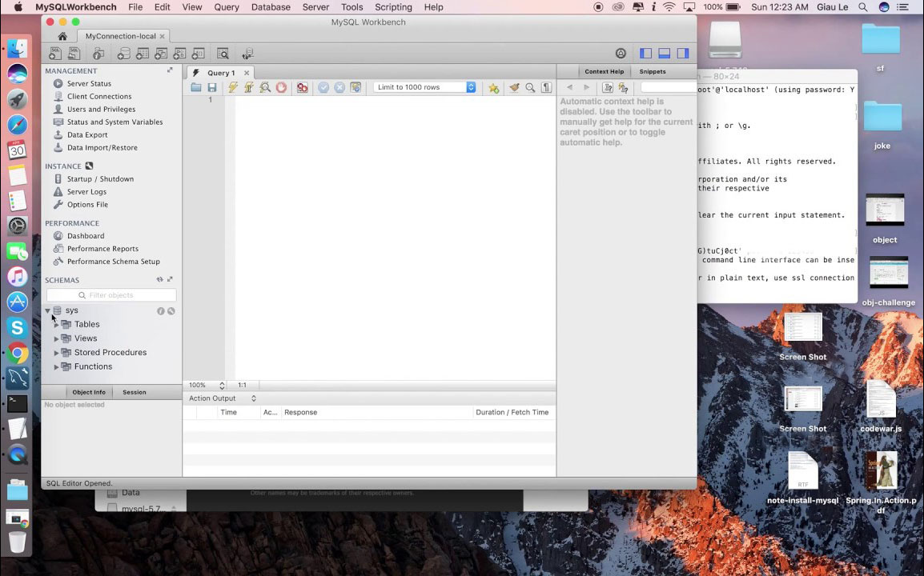Image resolution: width=924 pixels, height=576 pixels.
Task: Beautify the SQL with the broom icon
Action: [x=515, y=87]
